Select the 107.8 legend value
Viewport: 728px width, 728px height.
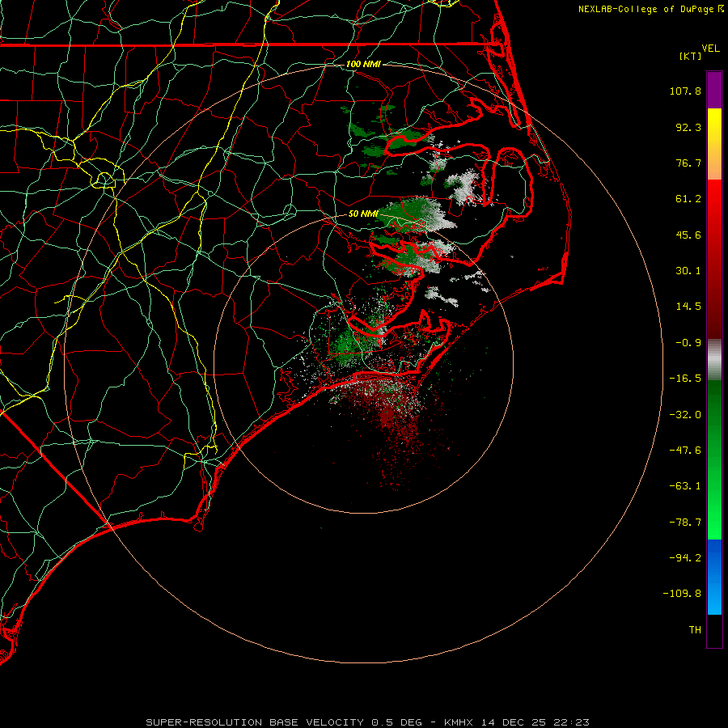coord(685,91)
